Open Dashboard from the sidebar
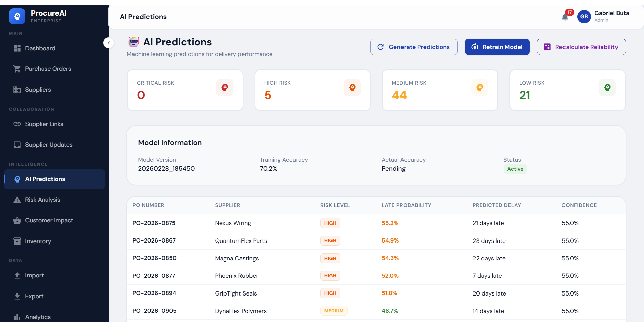644x322 pixels. [x=40, y=48]
